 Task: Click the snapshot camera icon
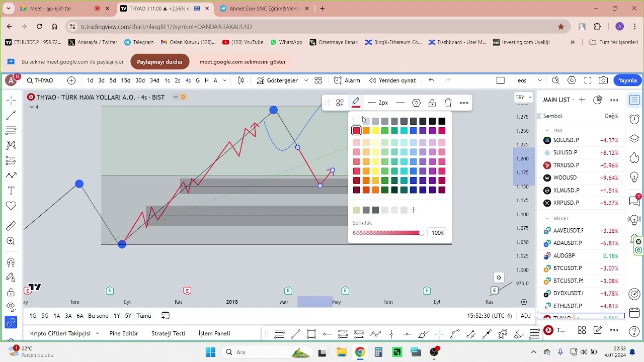pyautogui.click(x=603, y=80)
